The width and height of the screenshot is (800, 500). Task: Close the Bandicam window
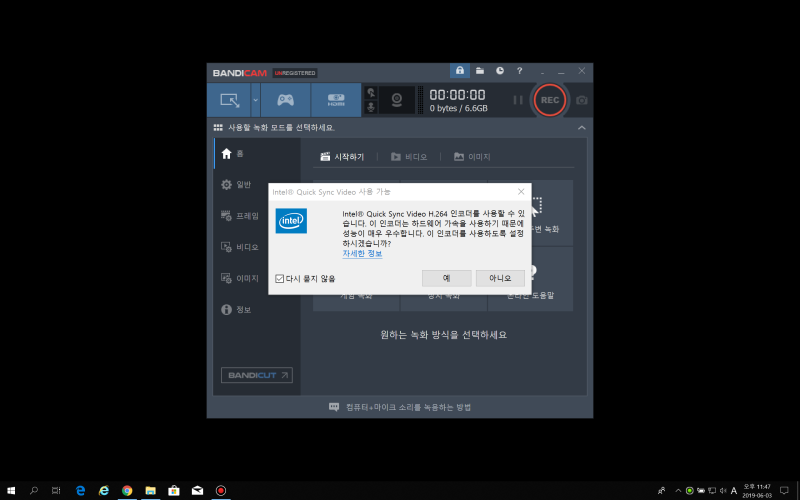tap(582, 71)
